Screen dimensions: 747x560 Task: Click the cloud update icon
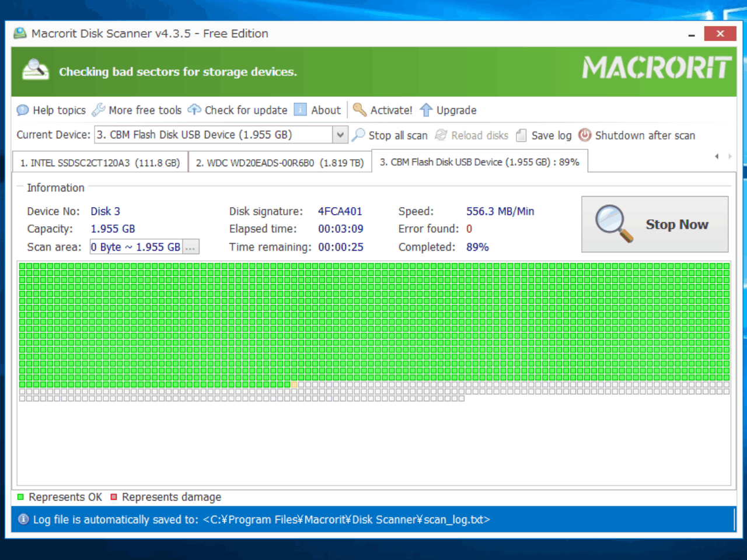[x=194, y=110]
